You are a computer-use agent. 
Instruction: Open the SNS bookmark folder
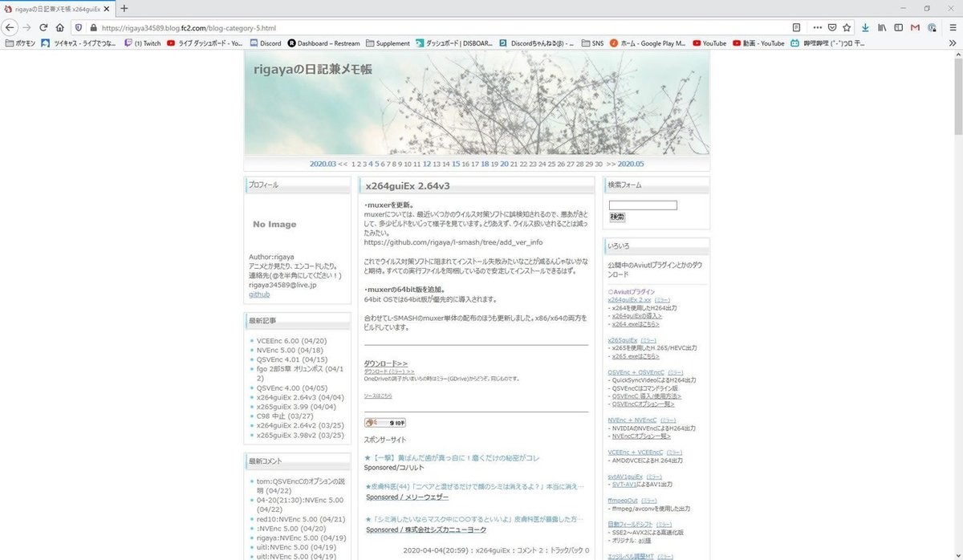click(x=592, y=43)
